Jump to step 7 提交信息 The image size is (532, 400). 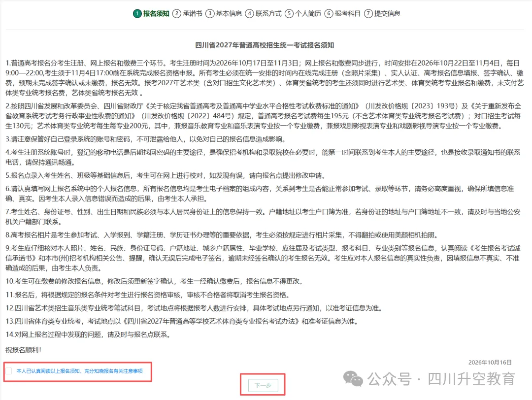[x=382, y=14]
